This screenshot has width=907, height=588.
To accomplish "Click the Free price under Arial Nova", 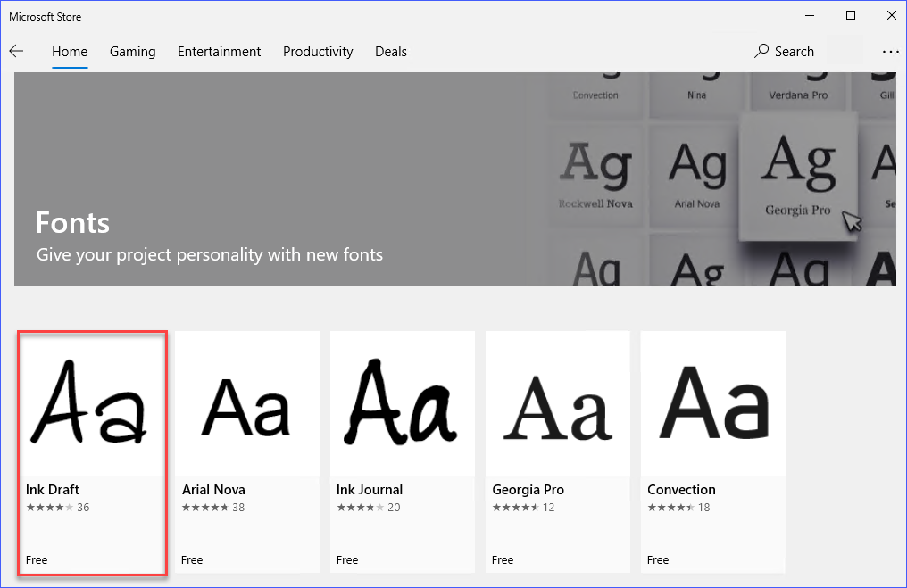I will click(x=192, y=559).
